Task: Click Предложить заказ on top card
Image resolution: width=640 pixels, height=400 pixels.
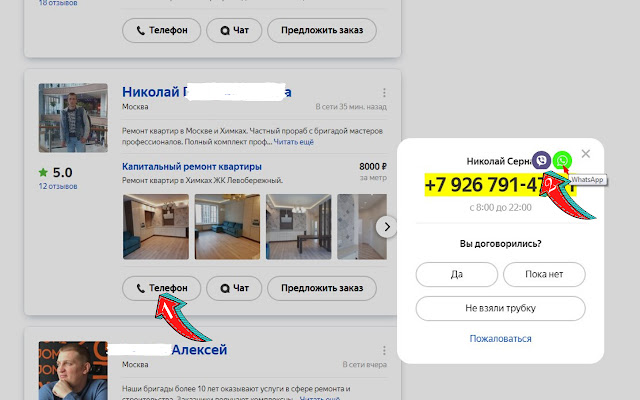Action: click(x=322, y=31)
